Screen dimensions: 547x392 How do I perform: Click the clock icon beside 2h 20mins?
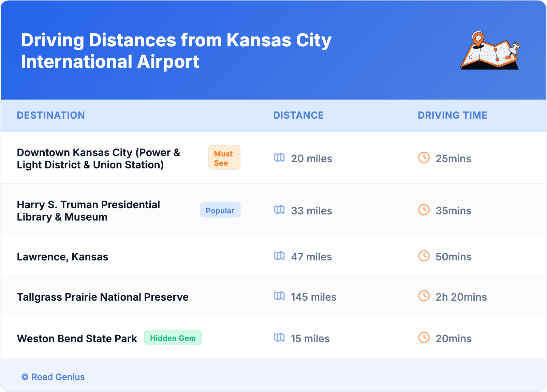424,296
